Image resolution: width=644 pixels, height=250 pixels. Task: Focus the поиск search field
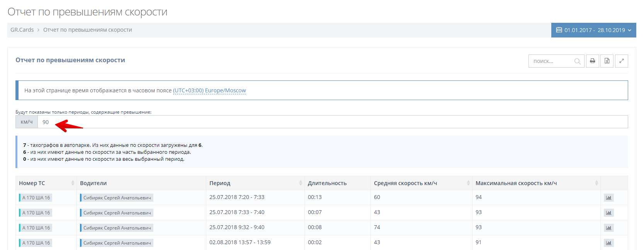(x=552, y=61)
